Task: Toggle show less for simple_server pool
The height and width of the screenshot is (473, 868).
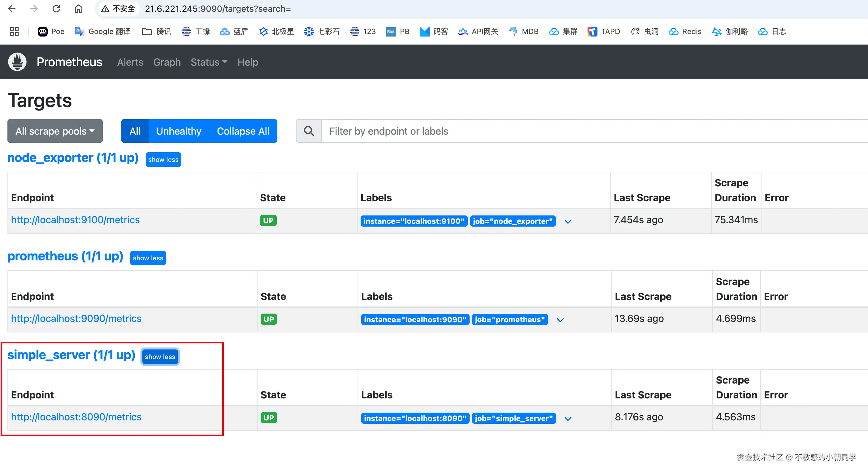Action: (160, 357)
